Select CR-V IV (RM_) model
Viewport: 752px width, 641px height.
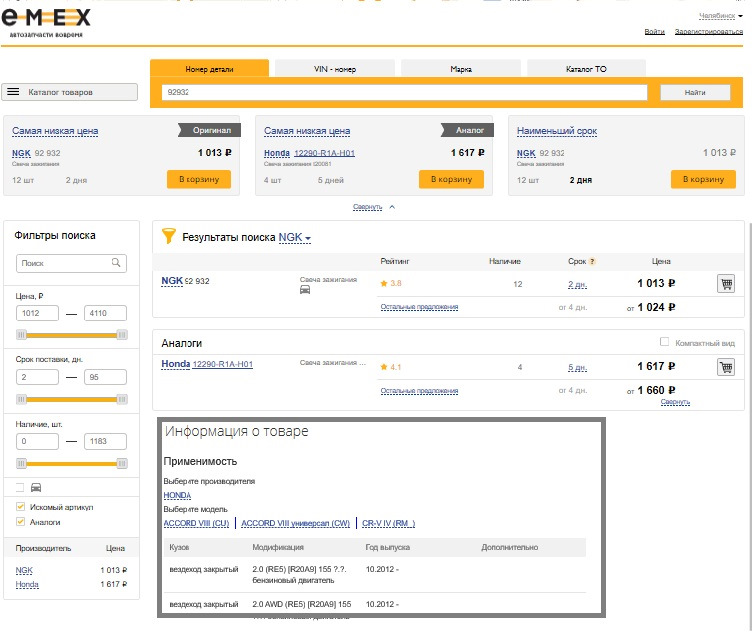pos(388,523)
